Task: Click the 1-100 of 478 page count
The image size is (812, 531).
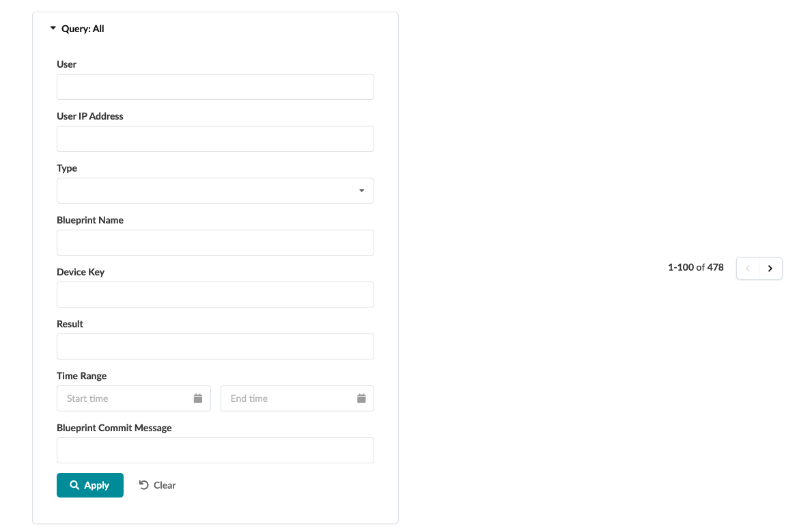Action: [695, 268]
